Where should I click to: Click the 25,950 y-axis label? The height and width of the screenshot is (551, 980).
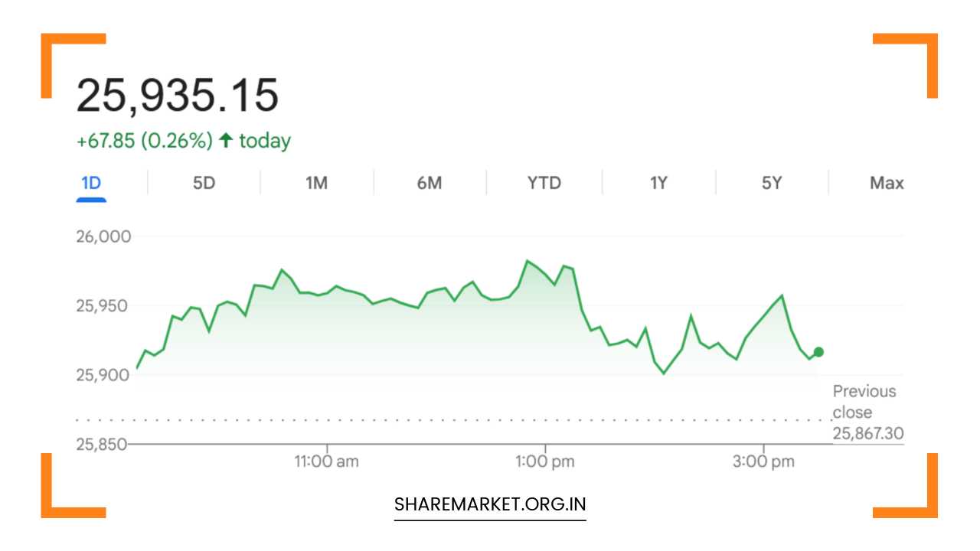pyautogui.click(x=103, y=306)
